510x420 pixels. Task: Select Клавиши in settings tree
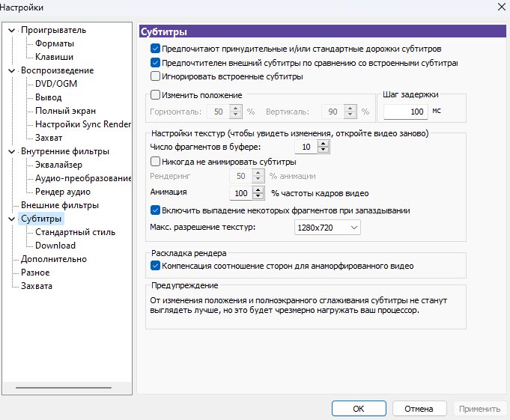(54, 57)
